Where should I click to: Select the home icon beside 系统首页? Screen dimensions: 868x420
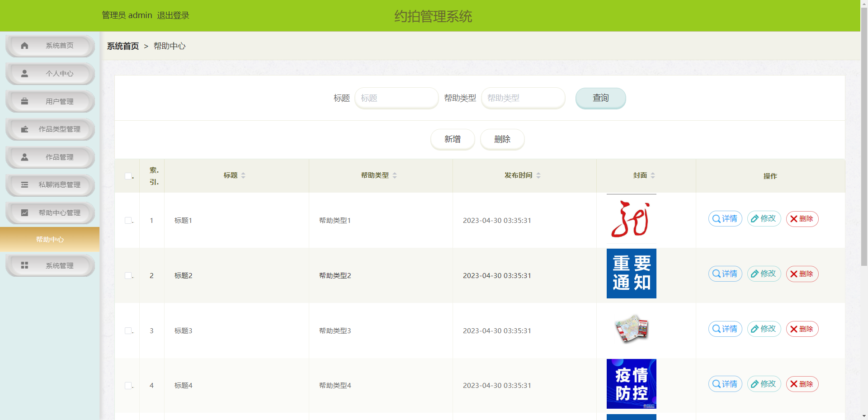pyautogui.click(x=24, y=45)
